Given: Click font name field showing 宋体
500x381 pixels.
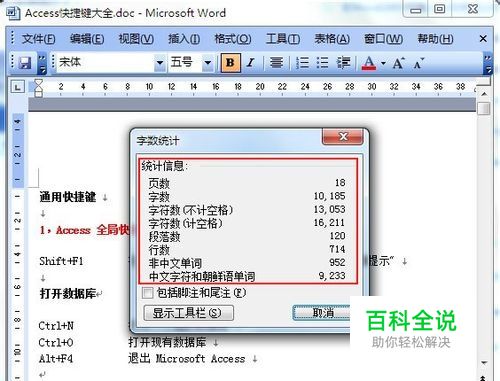Looking at the screenshot, I should (105, 63).
